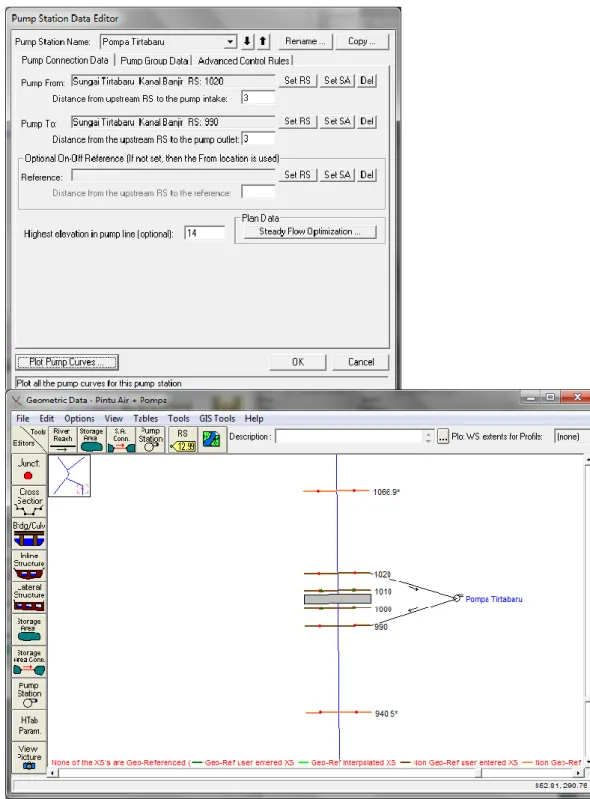Click Set SA for Pump From
This screenshot has height=799, width=590.
(x=337, y=81)
